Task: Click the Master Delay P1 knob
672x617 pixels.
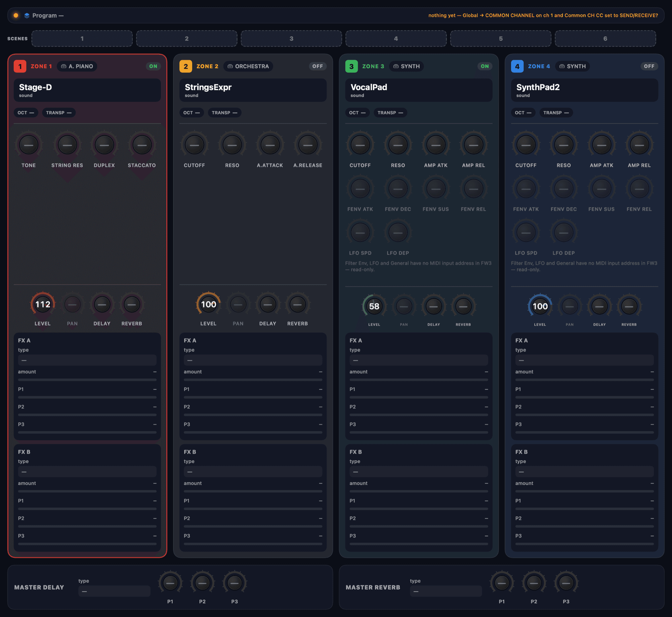Action: point(170,583)
